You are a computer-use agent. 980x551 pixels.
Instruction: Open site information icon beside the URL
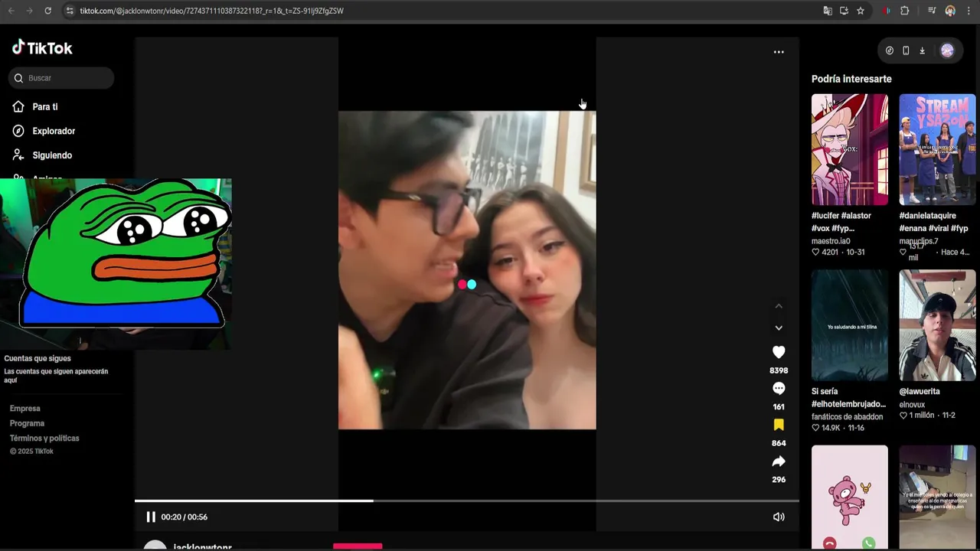click(70, 11)
